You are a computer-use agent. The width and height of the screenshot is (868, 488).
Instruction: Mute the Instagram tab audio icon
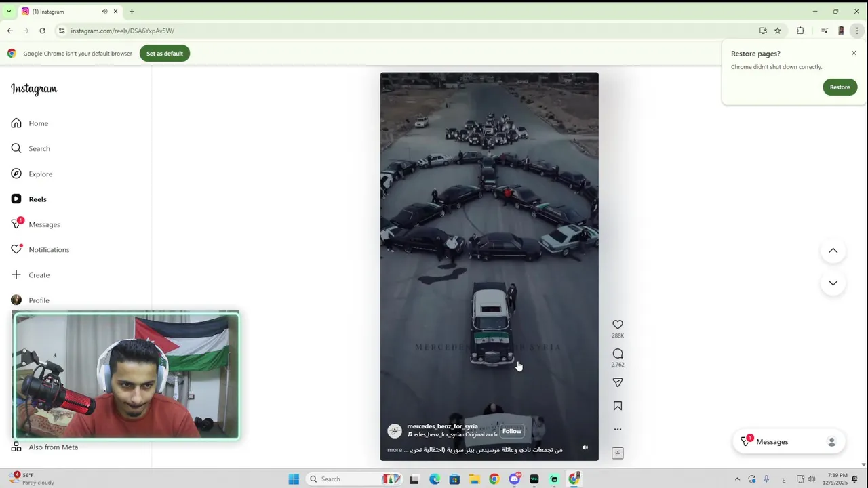point(104,12)
